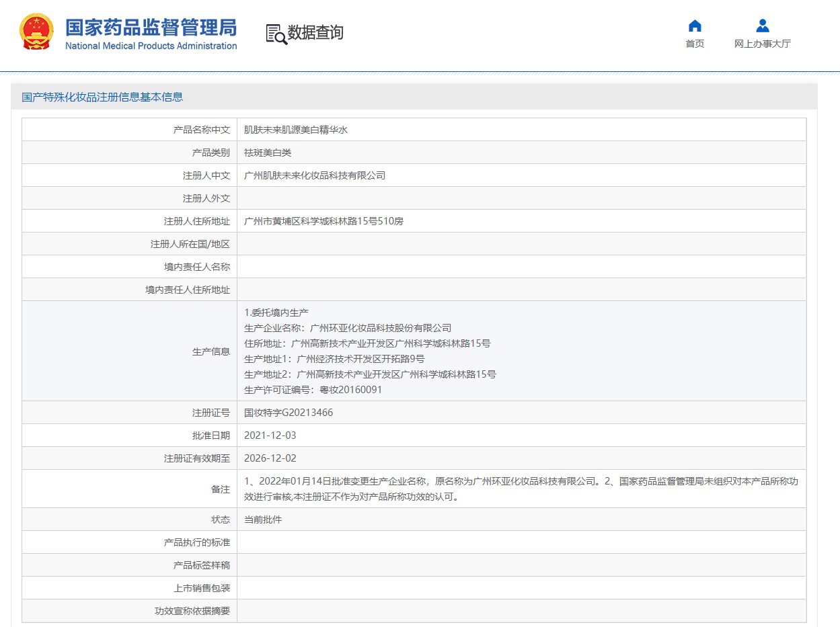This screenshot has width=840, height=627.
Task: Click the 祛斑美白类 category value
Action: [x=268, y=153]
